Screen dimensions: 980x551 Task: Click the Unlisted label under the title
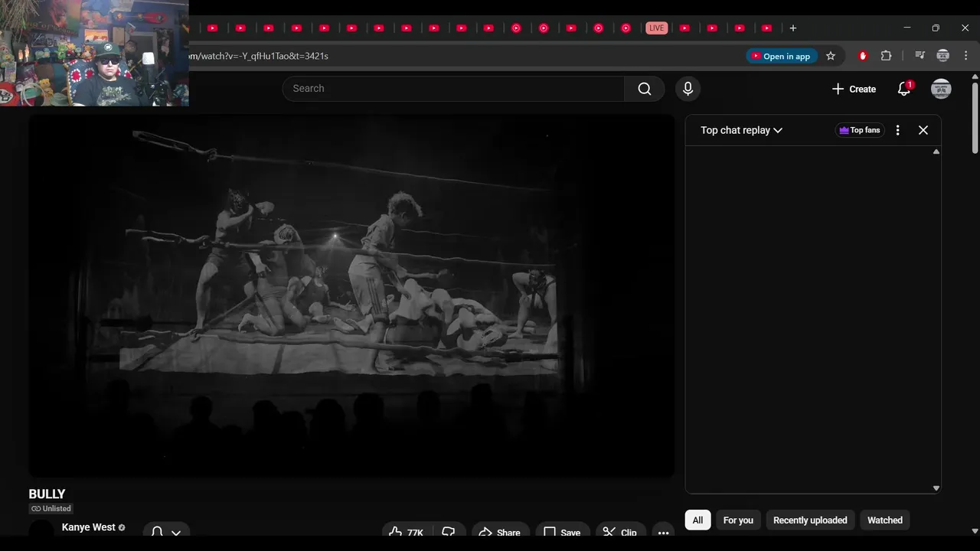pos(51,508)
